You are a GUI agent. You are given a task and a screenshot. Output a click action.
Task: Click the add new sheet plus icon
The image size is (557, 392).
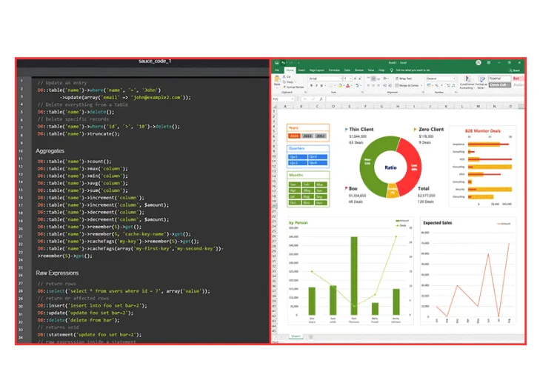click(311, 337)
